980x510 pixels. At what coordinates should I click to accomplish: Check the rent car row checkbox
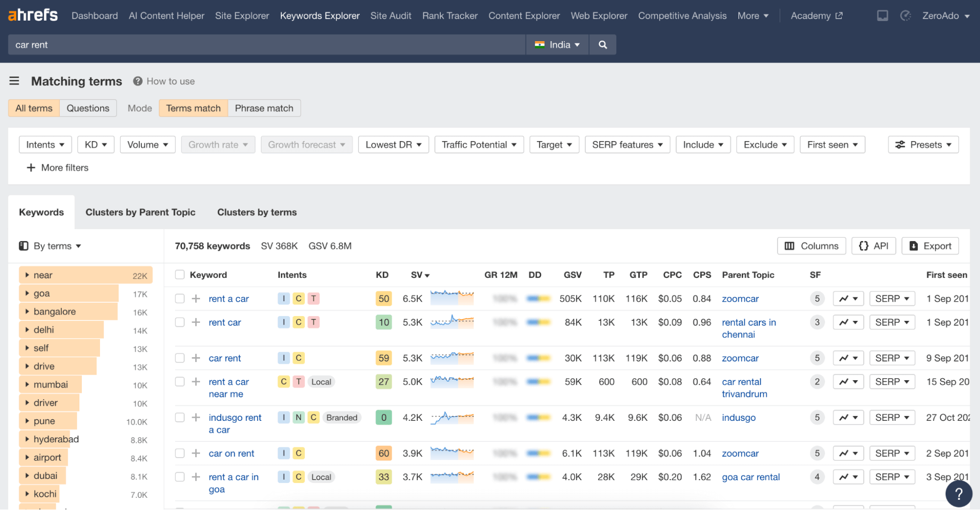click(180, 322)
